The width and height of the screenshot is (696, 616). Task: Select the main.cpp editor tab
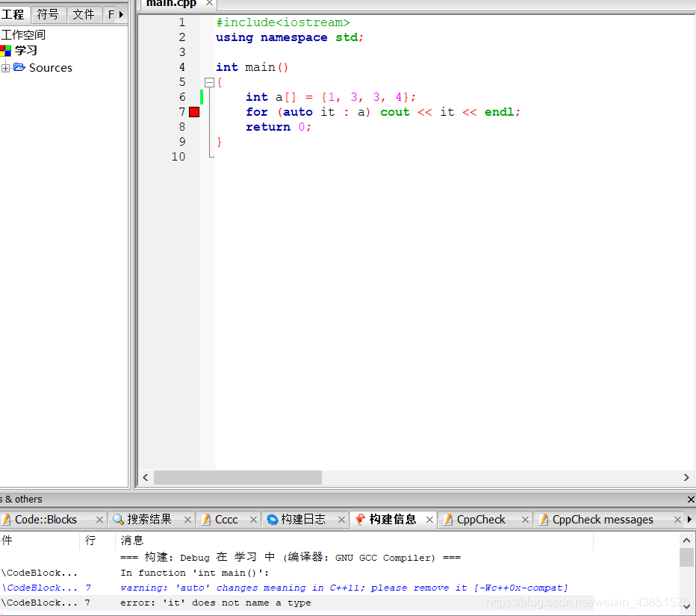(171, 4)
